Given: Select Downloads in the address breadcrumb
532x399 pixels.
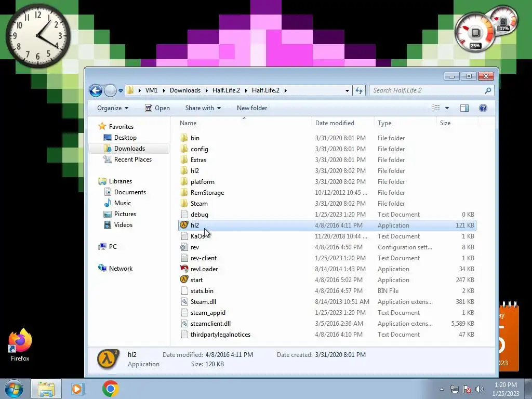Looking at the screenshot, I should coord(185,90).
